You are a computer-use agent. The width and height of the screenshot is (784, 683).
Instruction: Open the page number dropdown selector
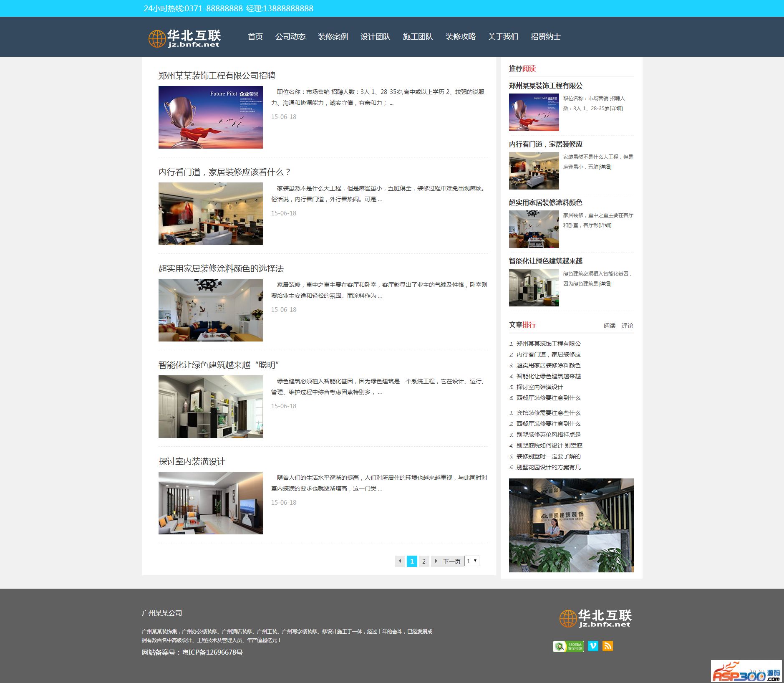[x=472, y=561]
